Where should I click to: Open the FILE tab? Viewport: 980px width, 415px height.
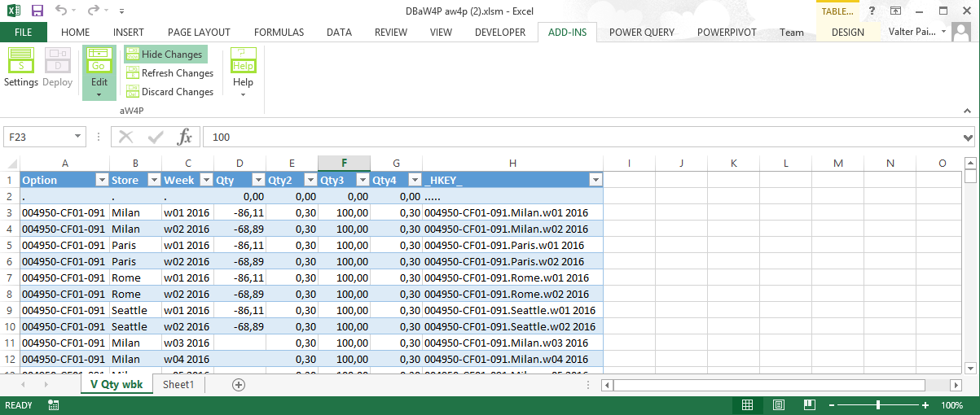[x=24, y=33]
